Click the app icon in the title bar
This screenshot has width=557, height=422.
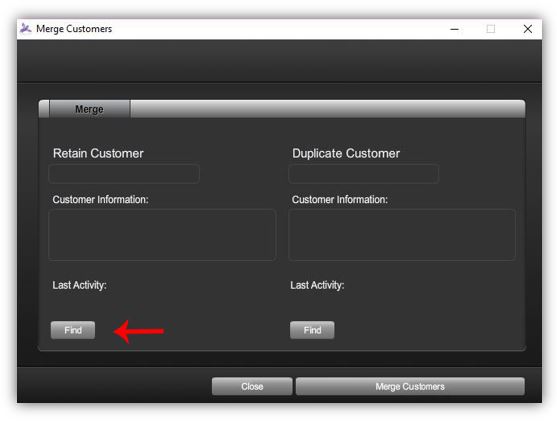click(x=26, y=28)
